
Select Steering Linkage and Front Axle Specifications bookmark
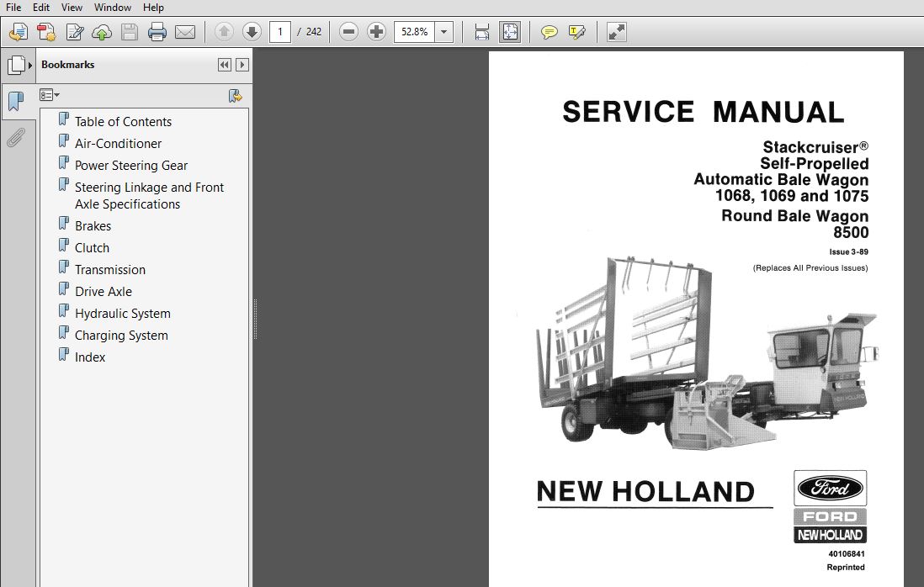(x=149, y=195)
